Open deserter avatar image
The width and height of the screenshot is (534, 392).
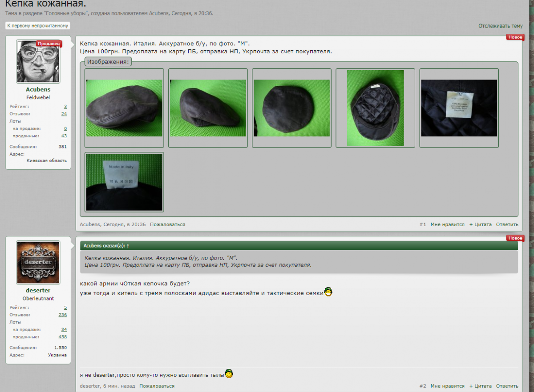click(38, 262)
